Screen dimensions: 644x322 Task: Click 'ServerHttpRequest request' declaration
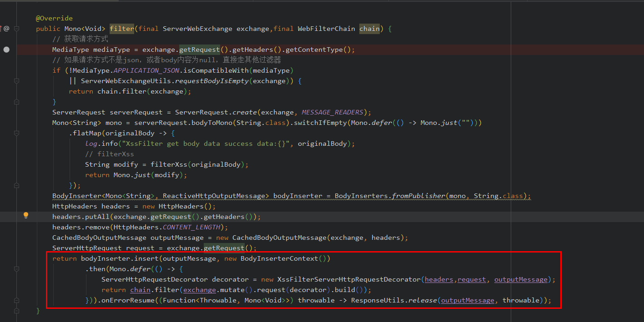pyautogui.click(x=104, y=248)
